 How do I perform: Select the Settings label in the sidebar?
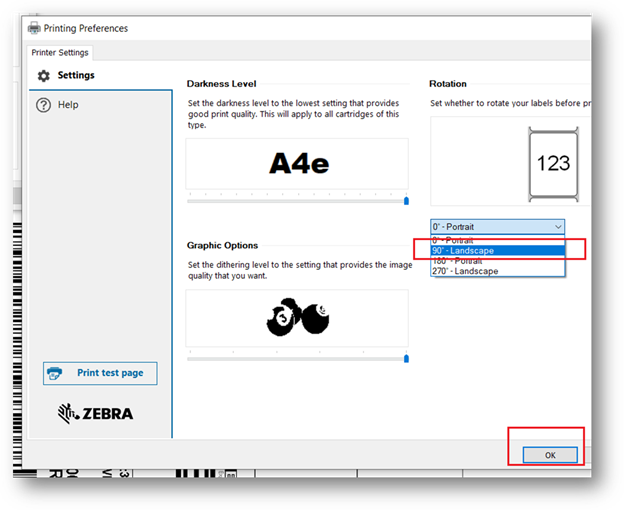tap(76, 76)
